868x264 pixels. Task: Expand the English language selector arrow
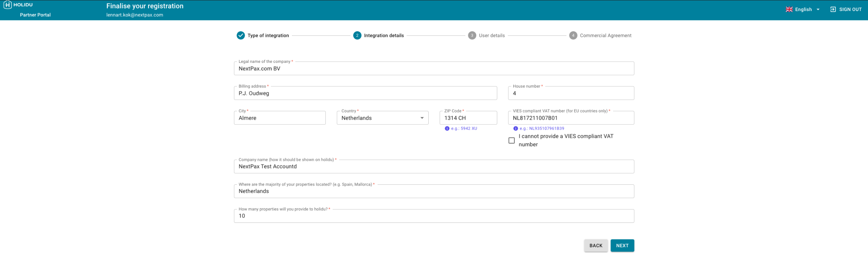point(818,10)
